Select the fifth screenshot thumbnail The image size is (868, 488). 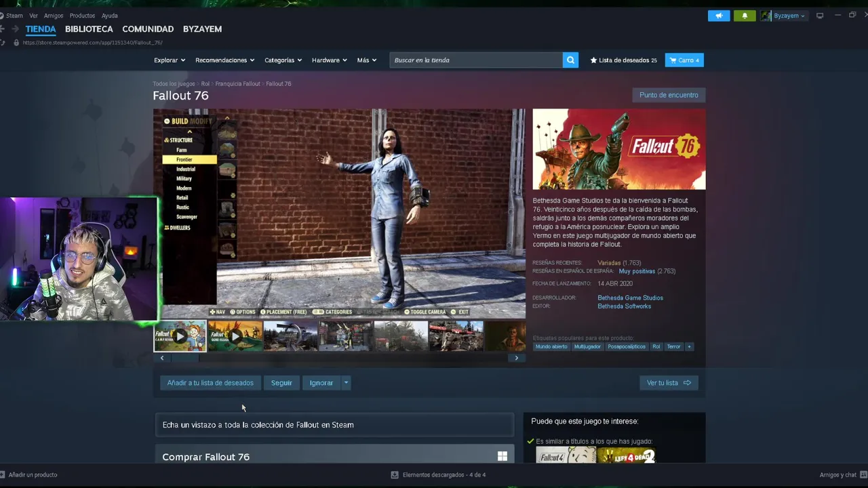pyautogui.click(x=401, y=335)
